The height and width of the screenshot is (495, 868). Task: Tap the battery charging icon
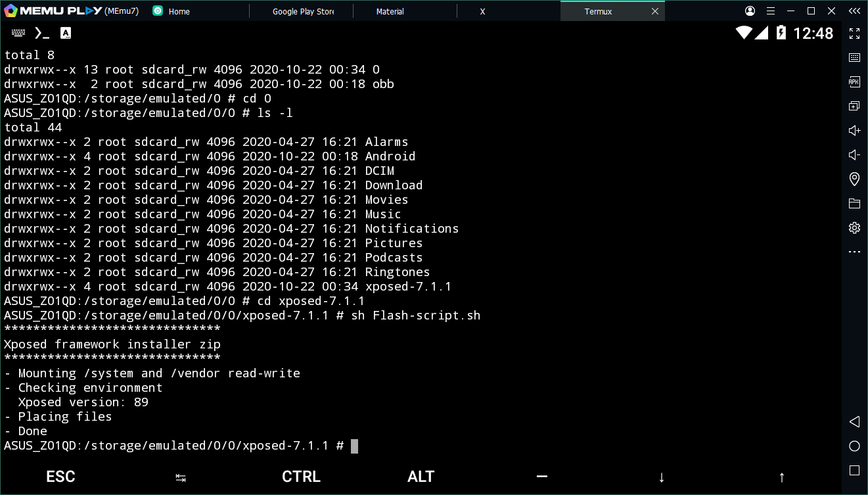tap(781, 32)
